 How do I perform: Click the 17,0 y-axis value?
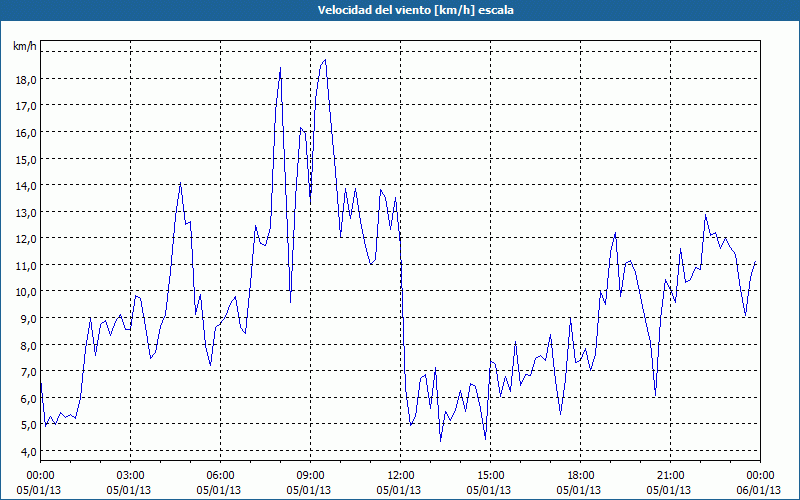point(27,106)
